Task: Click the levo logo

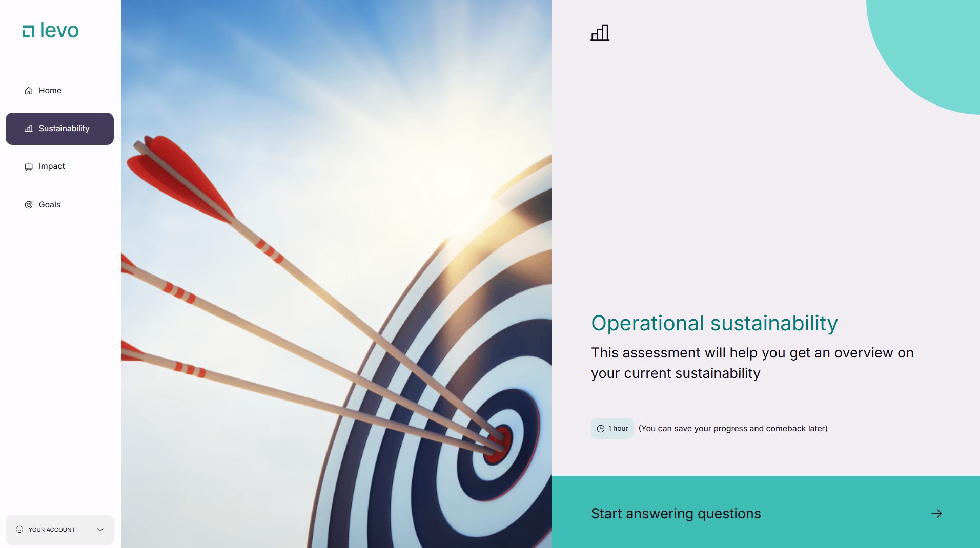Action: pyautogui.click(x=50, y=31)
